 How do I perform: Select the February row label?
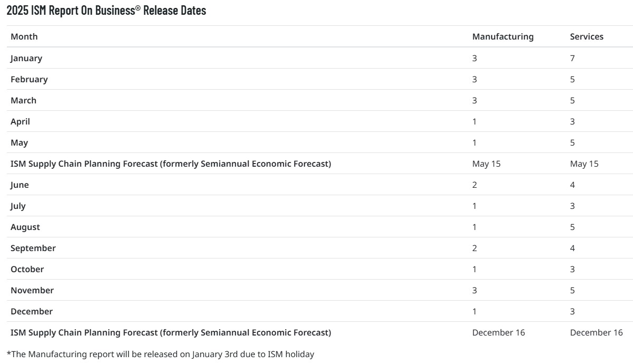[29, 79]
